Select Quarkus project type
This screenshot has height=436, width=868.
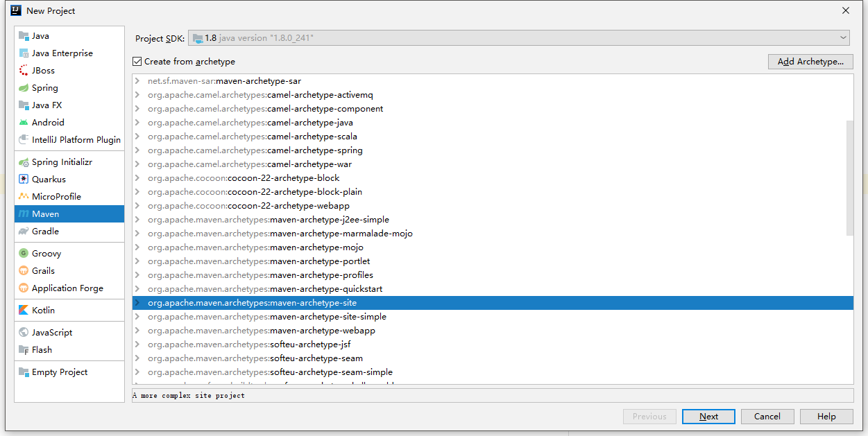tap(69, 180)
